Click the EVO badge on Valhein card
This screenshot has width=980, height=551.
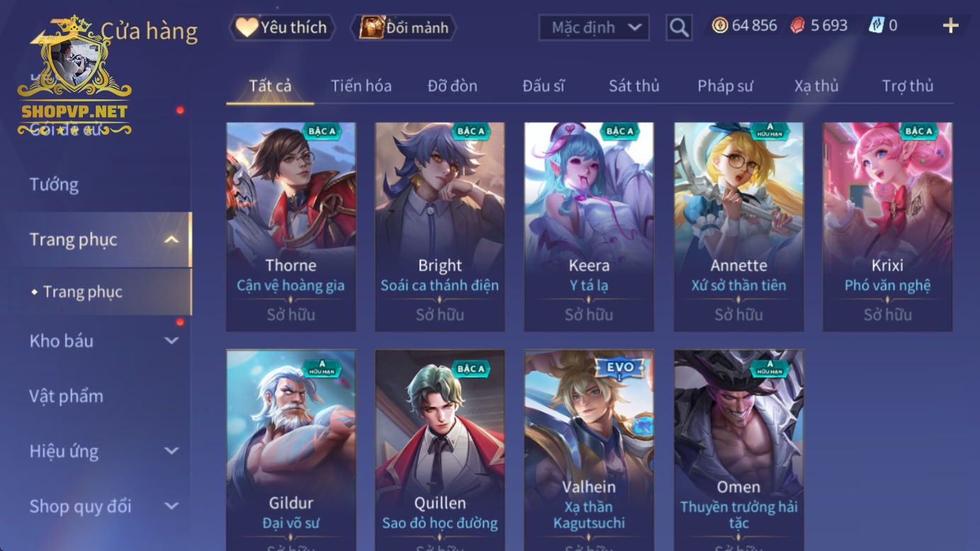pos(620,368)
